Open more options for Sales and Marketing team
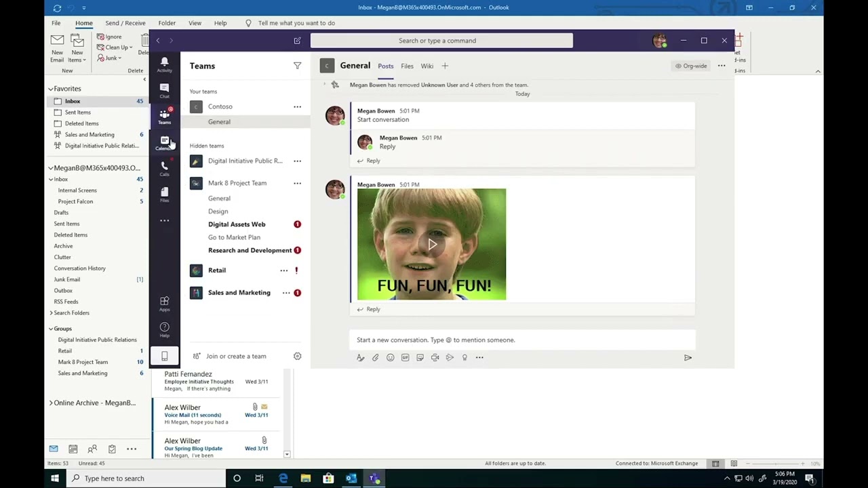The height and width of the screenshot is (488, 868). [286, 293]
